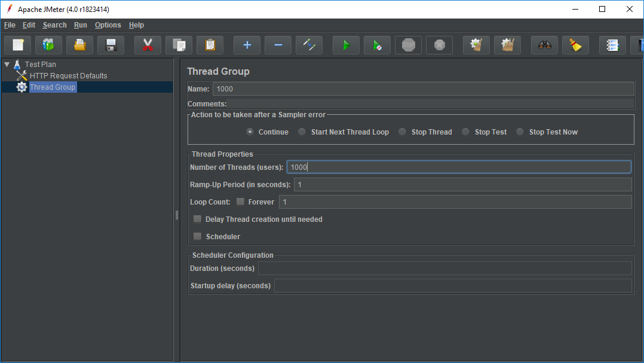This screenshot has height=363, width=644.
Task: Collapse the Test Plan tree node
Action: coord(7,64)
